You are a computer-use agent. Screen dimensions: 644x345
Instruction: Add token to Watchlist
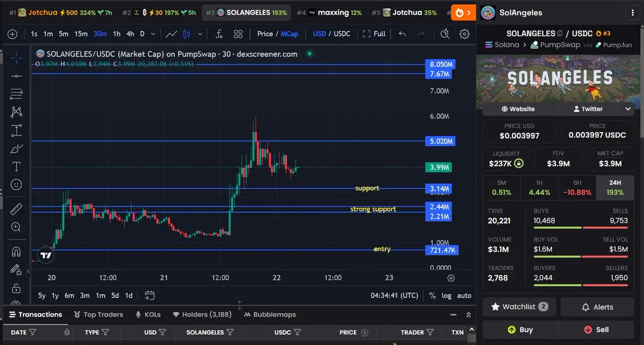coord(519,307)
